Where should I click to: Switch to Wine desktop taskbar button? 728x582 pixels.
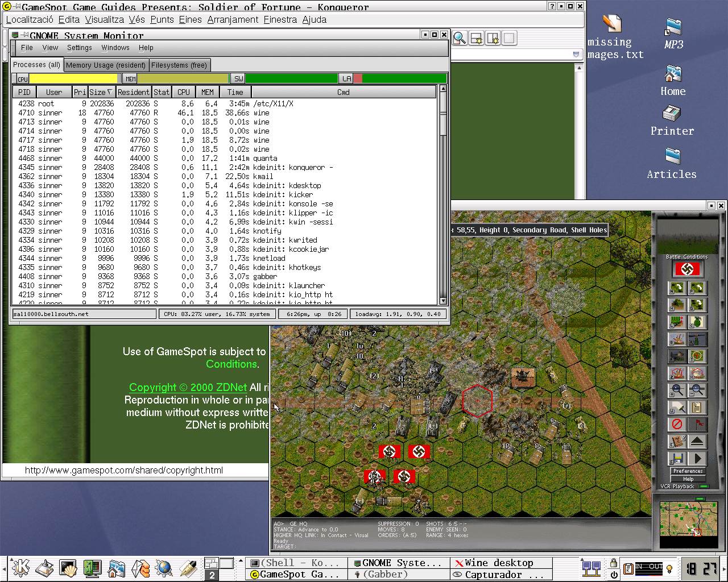point(500,563)
